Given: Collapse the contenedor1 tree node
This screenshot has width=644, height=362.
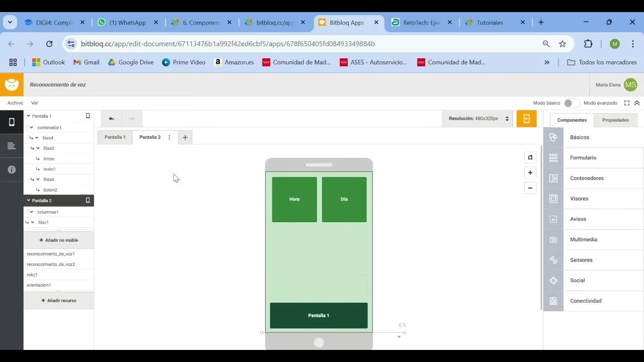Looking at the screenshot, I should click(x=32, y=127).
